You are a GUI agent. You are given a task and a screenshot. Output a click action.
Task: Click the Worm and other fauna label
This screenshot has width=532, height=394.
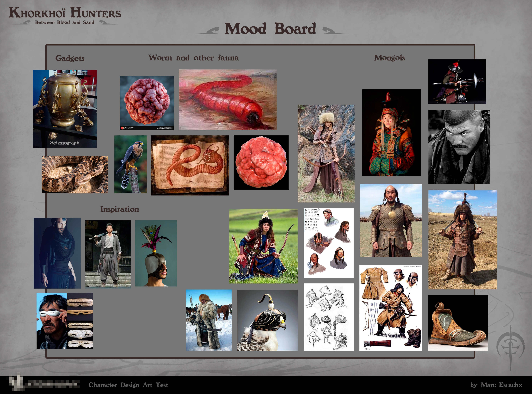click(193, 58)
